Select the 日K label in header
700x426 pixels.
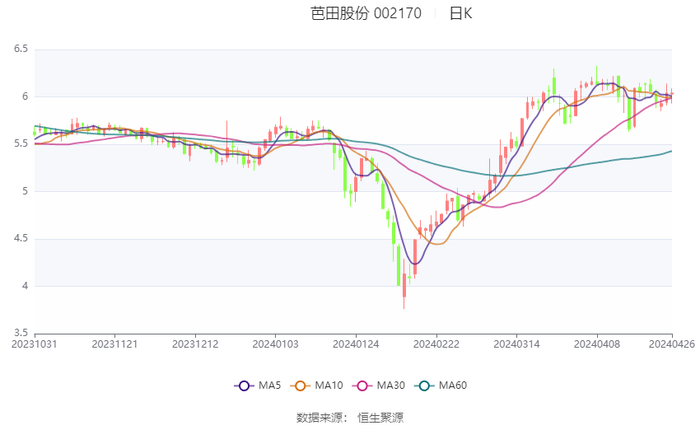460,14
